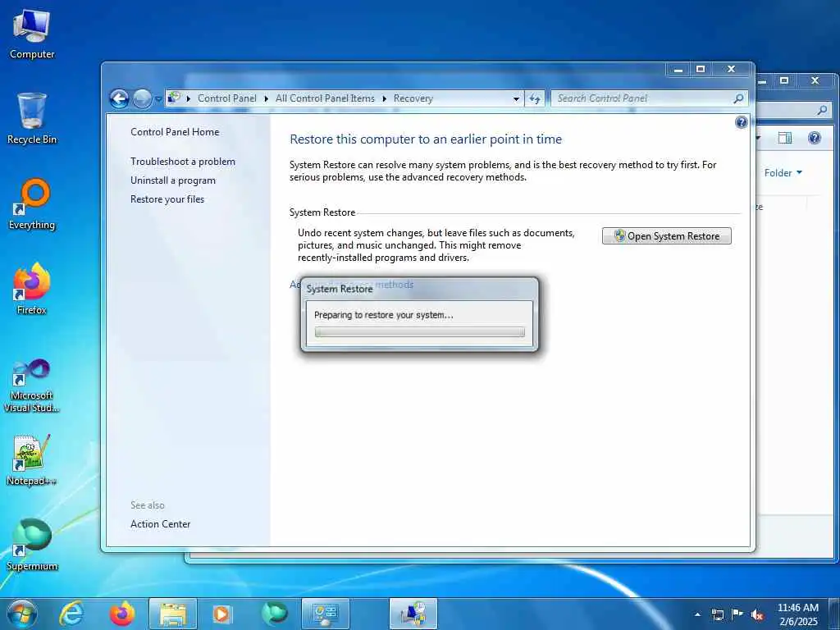Open the Windows Start menu orb
840x630 pixels.
pyautogui.click(x=22, y=614)
